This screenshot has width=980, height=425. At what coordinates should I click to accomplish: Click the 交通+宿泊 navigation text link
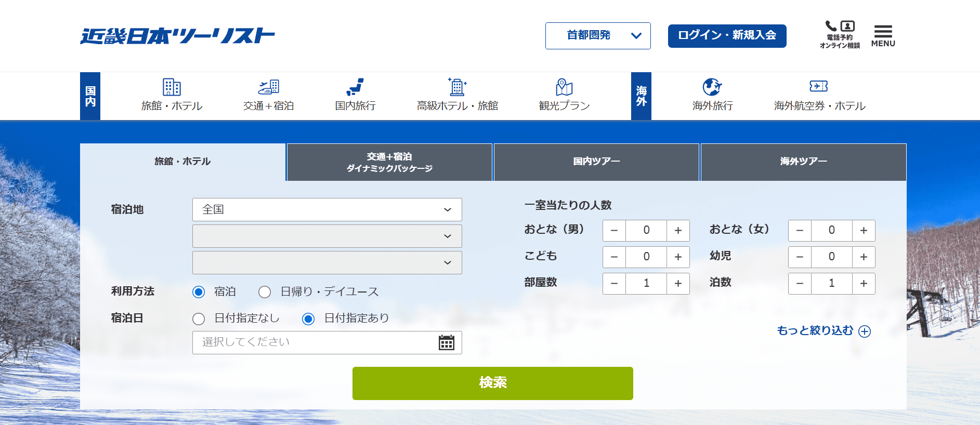tap(269, 106)
